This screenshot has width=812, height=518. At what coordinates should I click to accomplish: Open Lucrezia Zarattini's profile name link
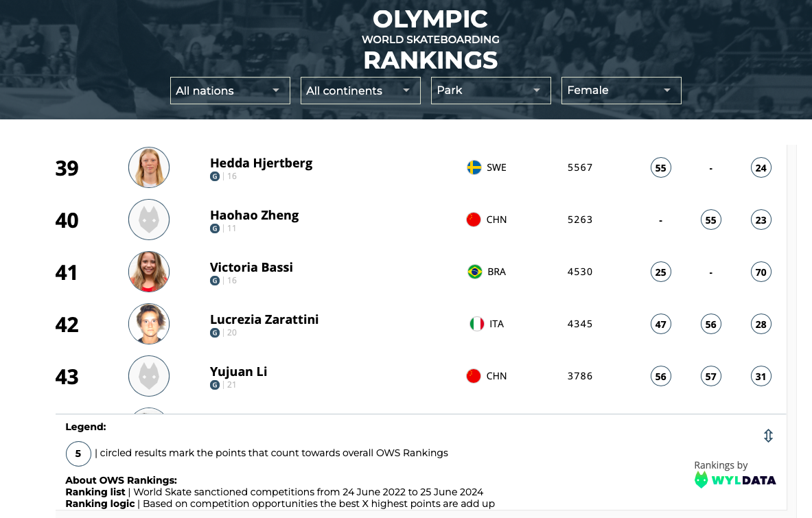click(264, 320)
